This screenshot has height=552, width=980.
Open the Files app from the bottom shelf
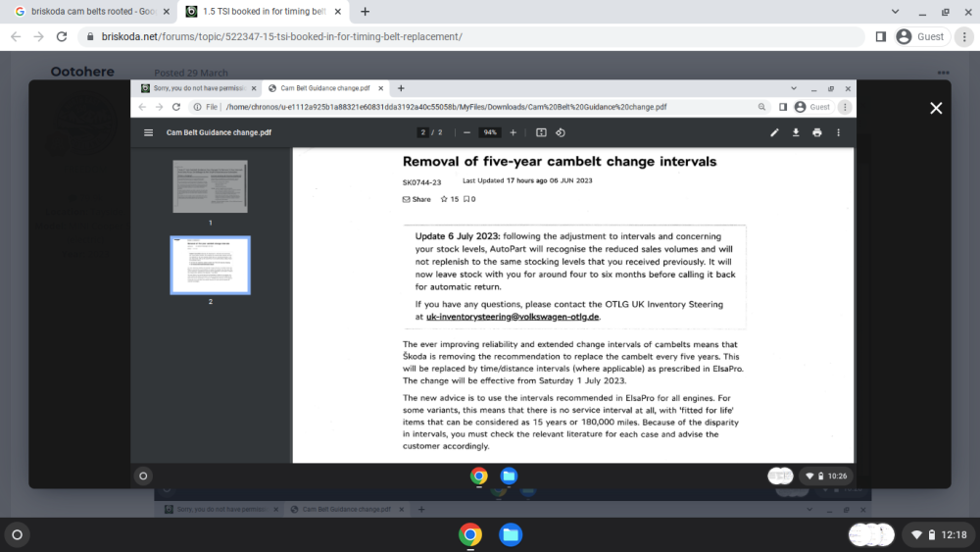click(510, 534)
